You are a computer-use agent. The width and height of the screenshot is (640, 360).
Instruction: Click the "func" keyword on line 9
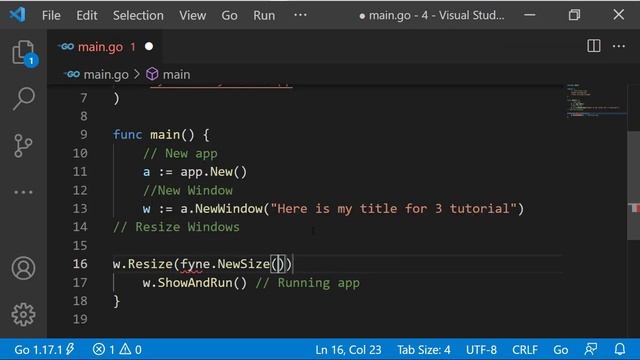pyautogui.click(x=127, y=135)
